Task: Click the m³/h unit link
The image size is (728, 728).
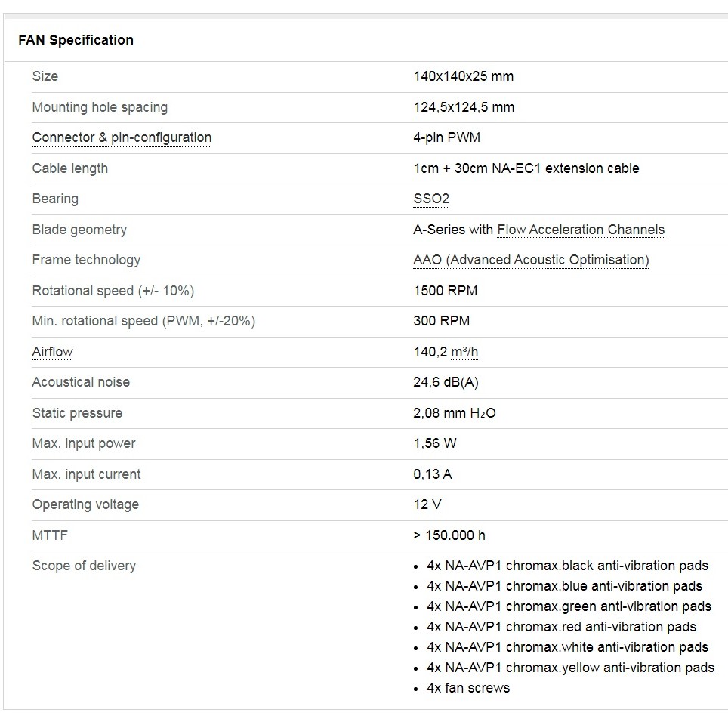Action: click(x=464, y=352)
